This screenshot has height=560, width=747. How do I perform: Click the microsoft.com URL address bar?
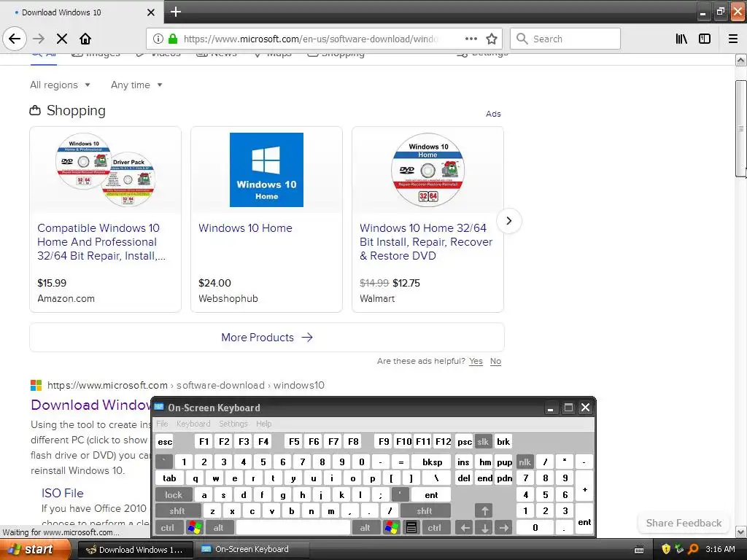tap(310, 39)
